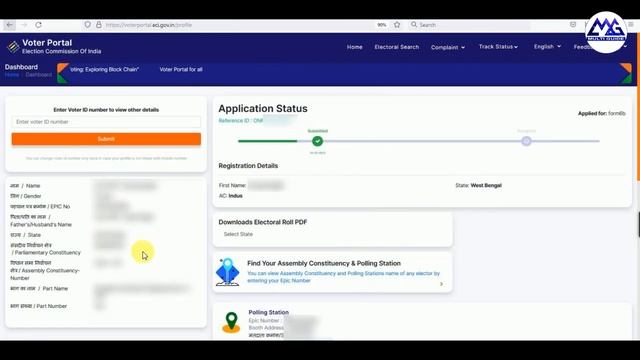The image size is (640, 360).
Task: Click the 'State: West Bengal' text
Action: tap(478, 185)
